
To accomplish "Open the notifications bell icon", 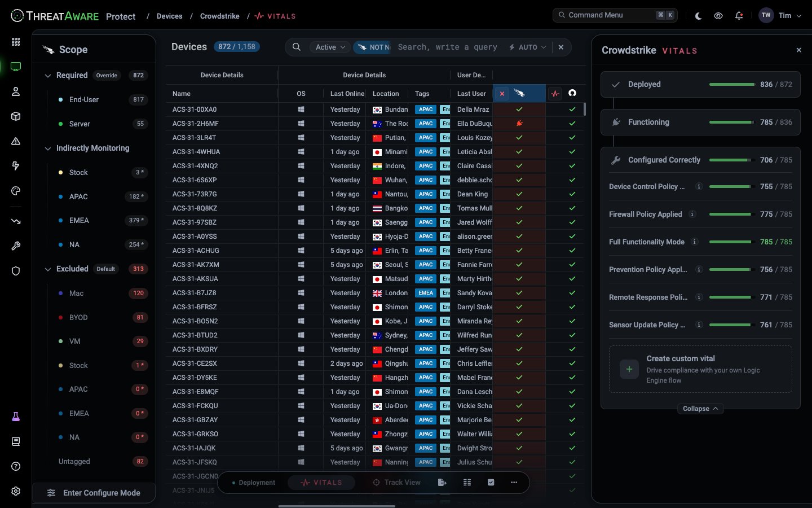I will pyautogui.click(x=739, y=16).
